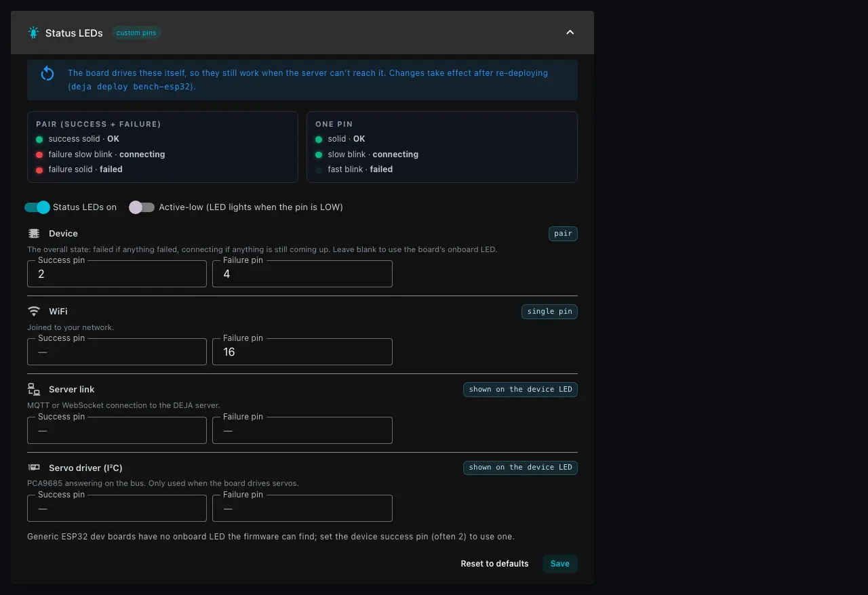The image size is (868, 595).
Task: Click the Status LEDs lightbulb icon
Action: [x=34, y=33]
